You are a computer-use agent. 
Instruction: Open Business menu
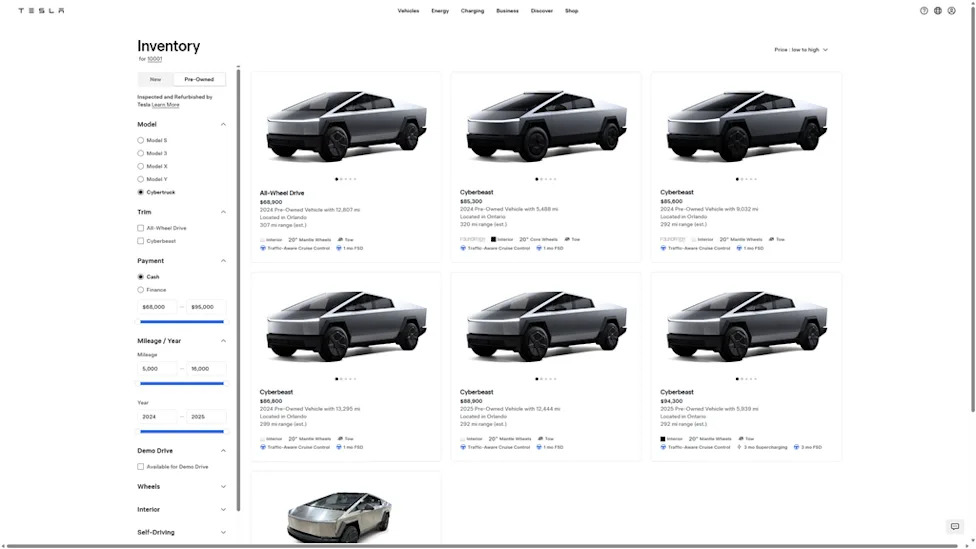point(507,11)
